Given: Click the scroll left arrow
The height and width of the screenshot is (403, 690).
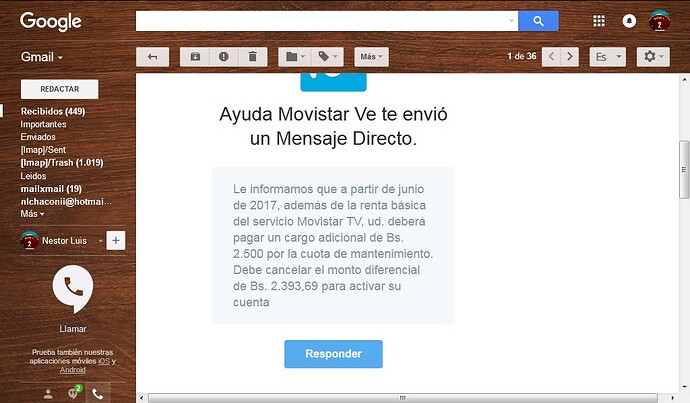Looking at the screenshot, I should click(x=142, y=398).
